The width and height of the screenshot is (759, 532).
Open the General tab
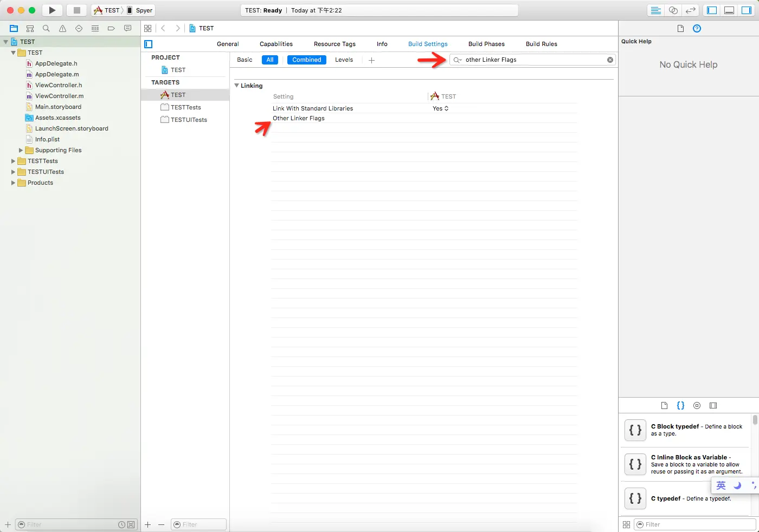coord(228,44)
